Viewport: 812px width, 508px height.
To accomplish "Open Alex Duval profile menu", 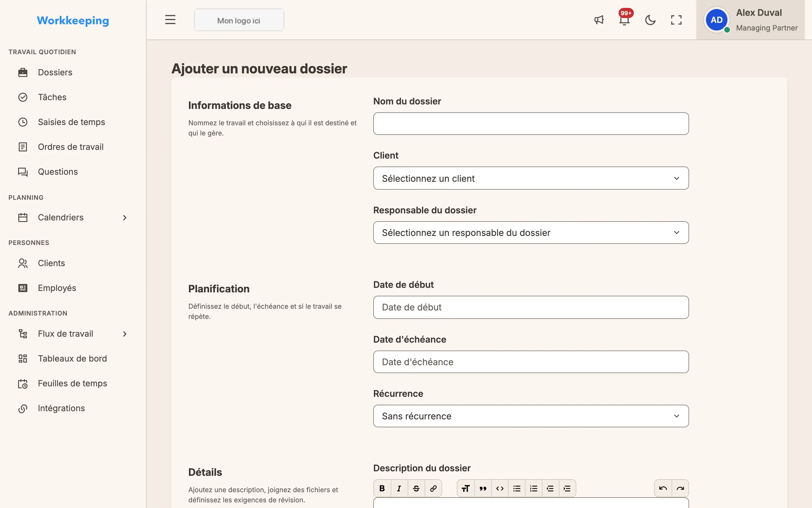I will pos(750,20).
